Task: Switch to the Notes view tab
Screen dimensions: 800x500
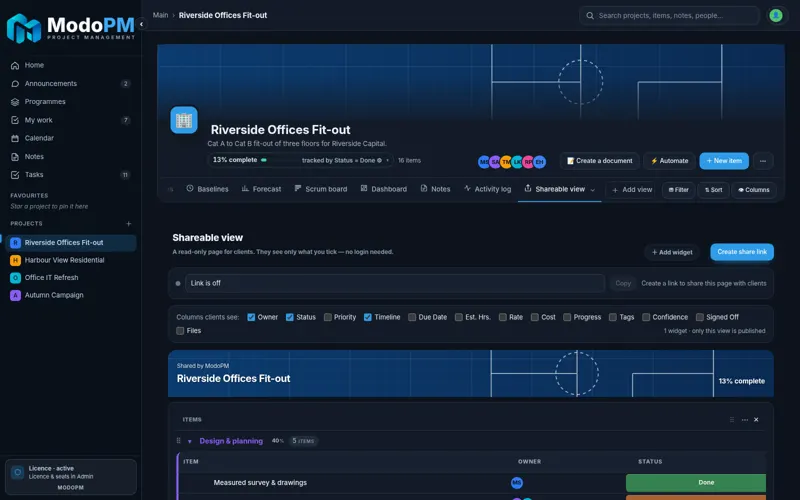Action: [x=435, y=189]
